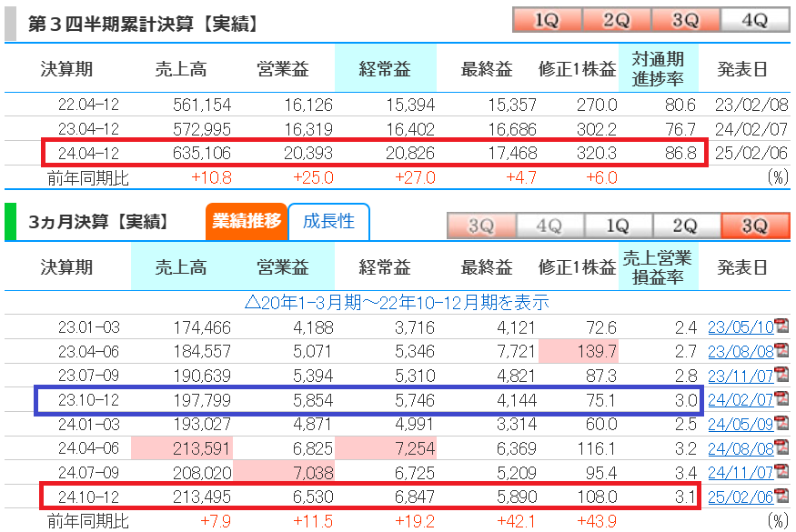The image size is (796, 532).
Task: Click the 23/02/08 announcement date
Action: pyautogui.click(x=751, y=105)
